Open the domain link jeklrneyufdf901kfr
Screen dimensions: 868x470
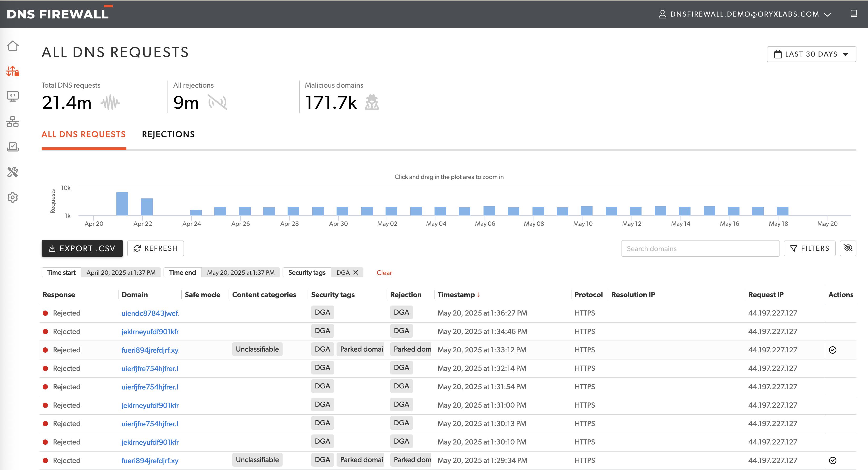click(150, 331)
